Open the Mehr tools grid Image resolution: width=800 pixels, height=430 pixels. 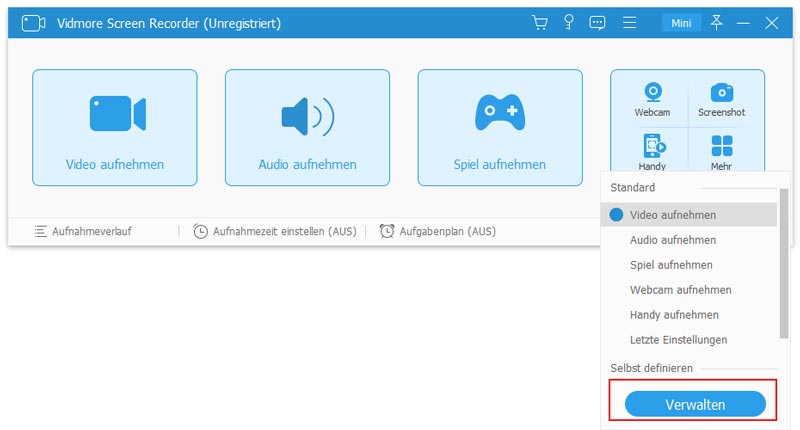(721, 152)
